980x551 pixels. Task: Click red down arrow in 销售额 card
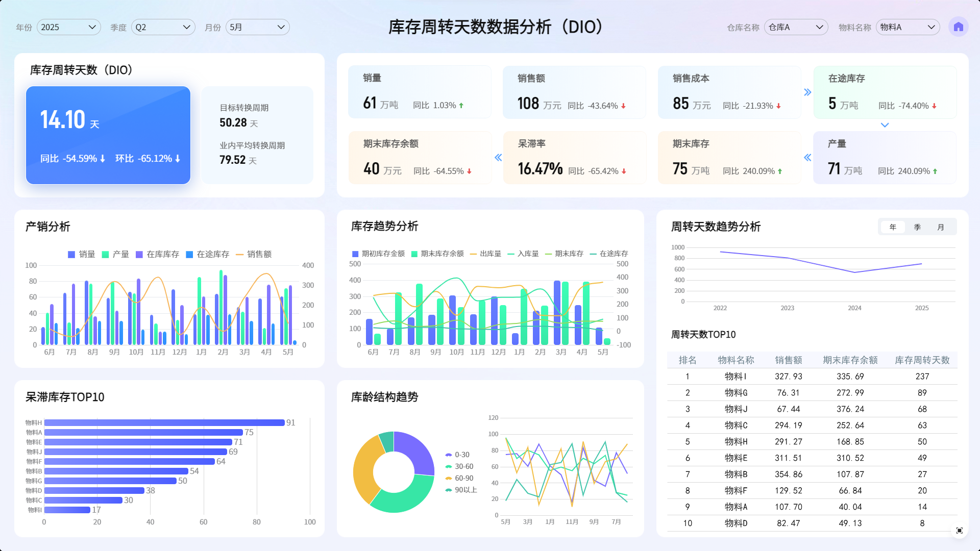pyautogui.click(x=624, y=106)
